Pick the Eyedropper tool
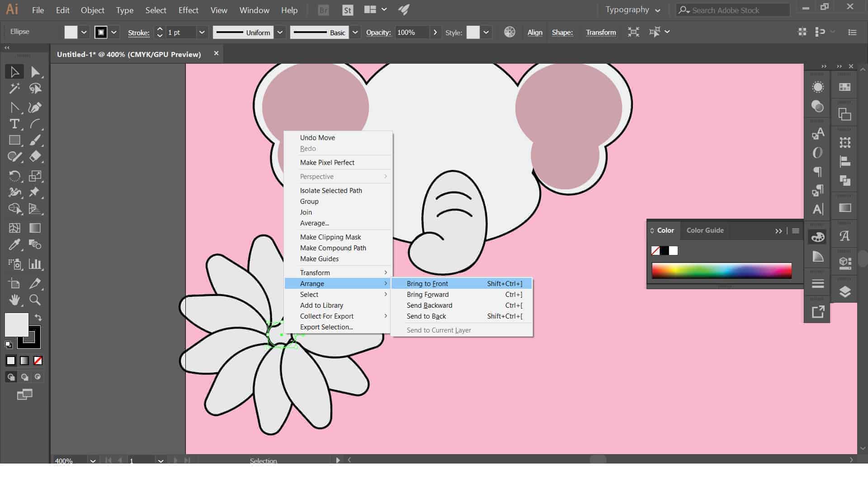868x488 pixels. pos(14,245)
